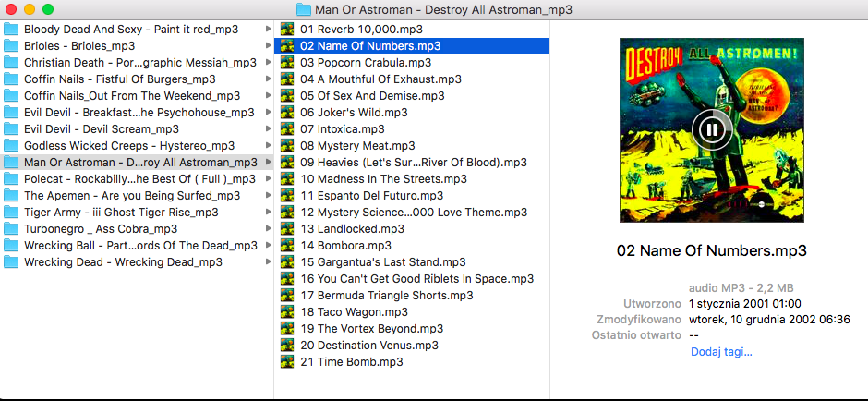This screenshot has height=401, width=868.
Task: Click the folder icon in the window title
Action: [x=304, y=9]
